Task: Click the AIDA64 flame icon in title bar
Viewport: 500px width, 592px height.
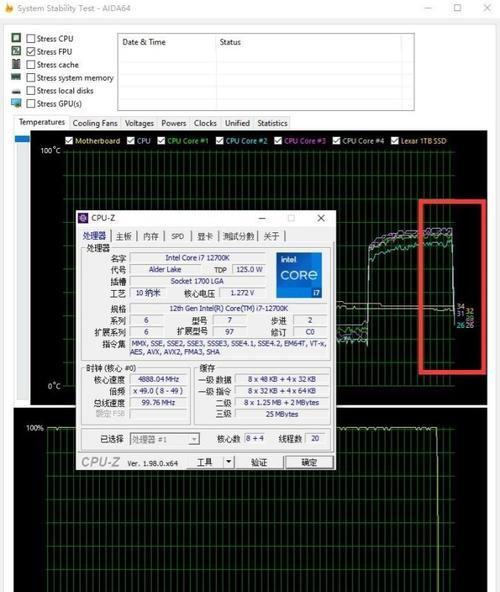Action: click(9, 8)
